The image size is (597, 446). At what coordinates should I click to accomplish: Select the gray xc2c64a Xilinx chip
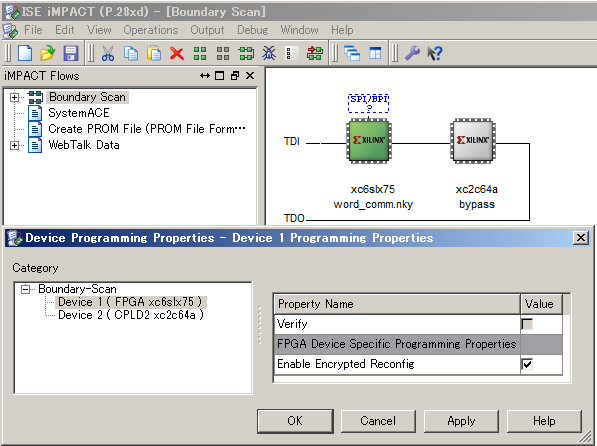pos(473,141)
